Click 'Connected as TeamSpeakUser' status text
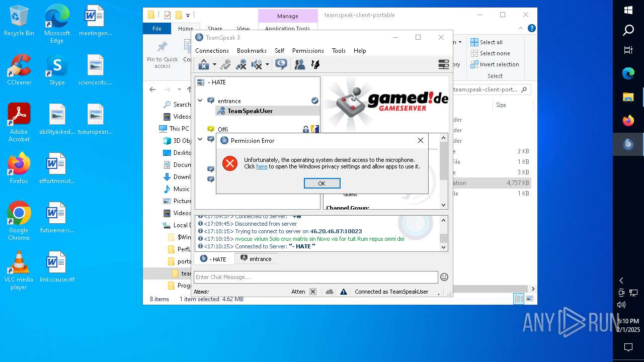 click(391, 292)
